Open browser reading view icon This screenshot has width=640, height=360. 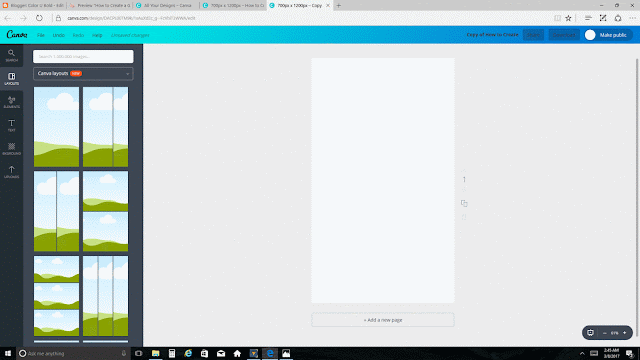[557, 18]
